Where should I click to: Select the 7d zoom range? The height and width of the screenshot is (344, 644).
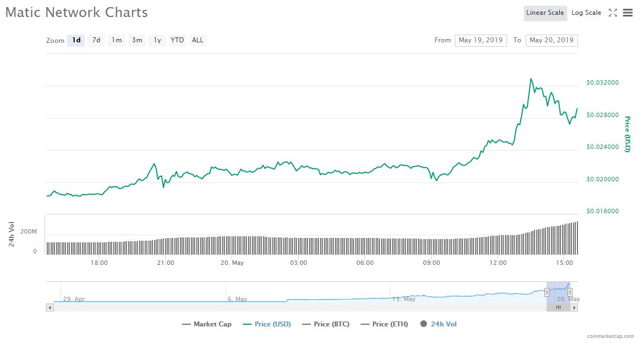pyautogui.click(x=96, y=40)
